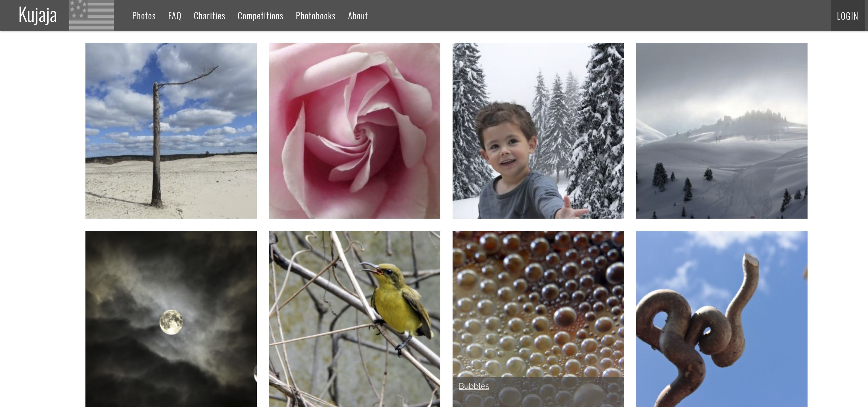
Task: Open the lone tree on sand photo
Action: [171, 130]
